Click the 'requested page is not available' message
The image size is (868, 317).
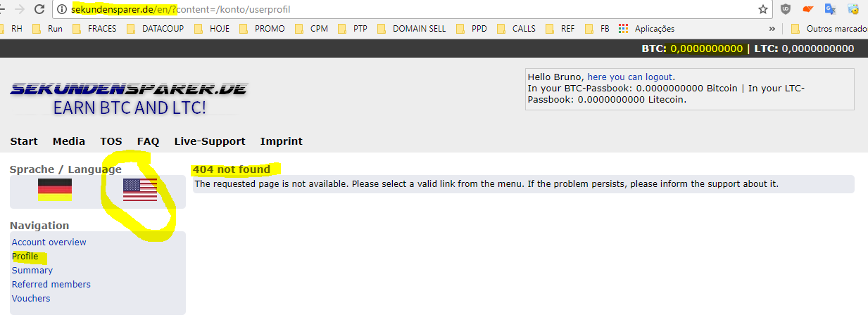[486, 184]
